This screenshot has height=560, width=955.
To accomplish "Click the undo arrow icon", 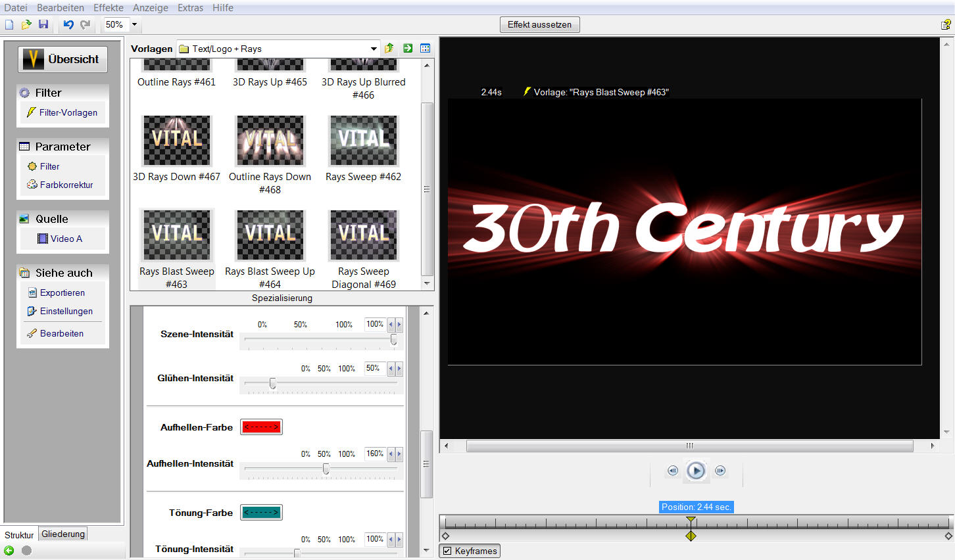I will tap(68, 24).
